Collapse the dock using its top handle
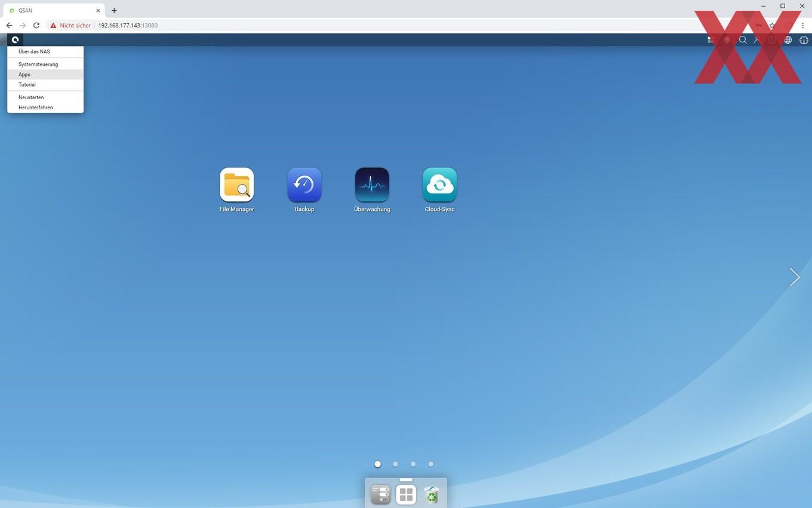812x508 pixels. [x=406, y=479]
